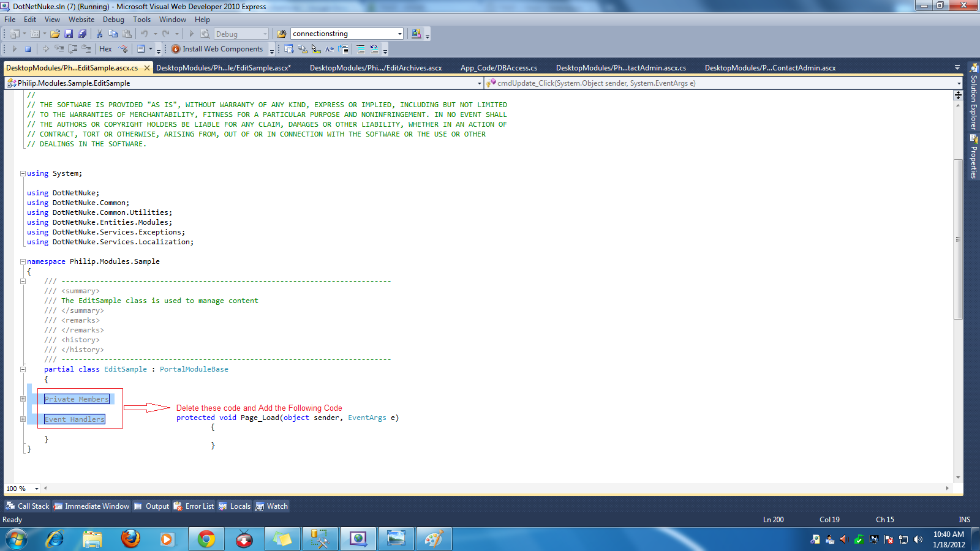Click the Display Word Completion icon
980x551 pixels.
330,49
